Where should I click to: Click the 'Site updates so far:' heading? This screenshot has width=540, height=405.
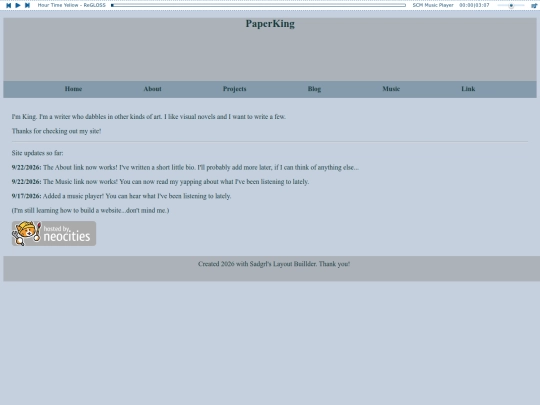pos(38,153)
